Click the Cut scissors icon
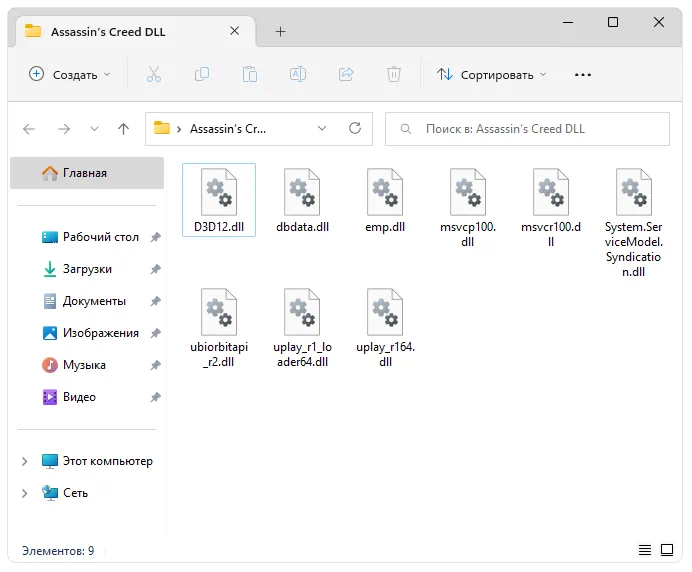The image size is (692, 572). (154, 74)
